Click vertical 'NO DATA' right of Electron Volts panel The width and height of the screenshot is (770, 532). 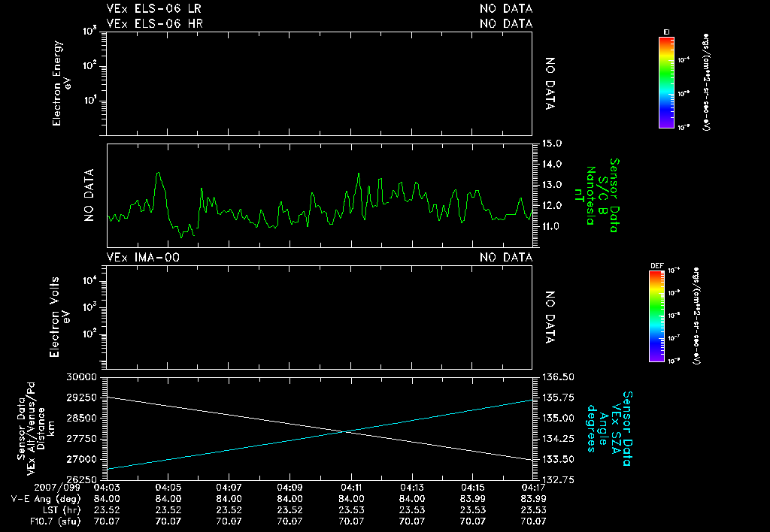550,318
